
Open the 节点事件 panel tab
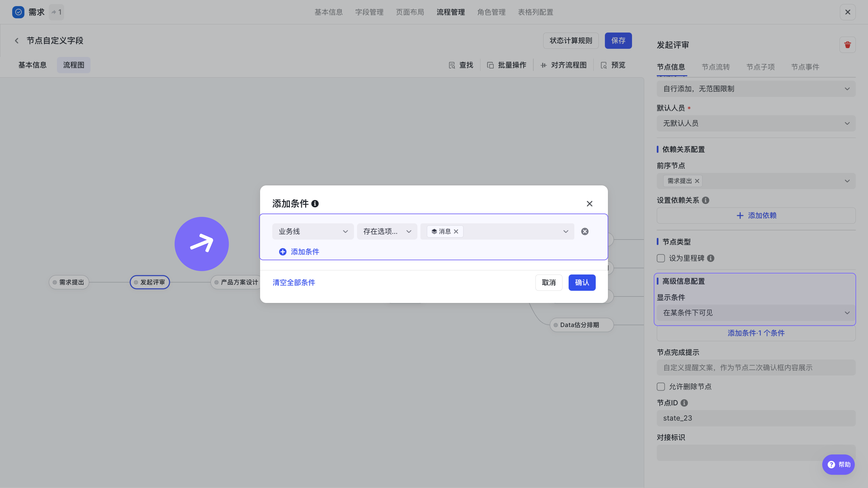point(805,67)
